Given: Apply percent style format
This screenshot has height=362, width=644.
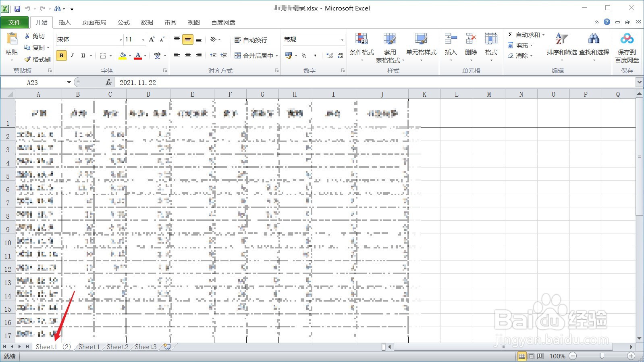Looking at the screenshot, I should tap(304, 56).
